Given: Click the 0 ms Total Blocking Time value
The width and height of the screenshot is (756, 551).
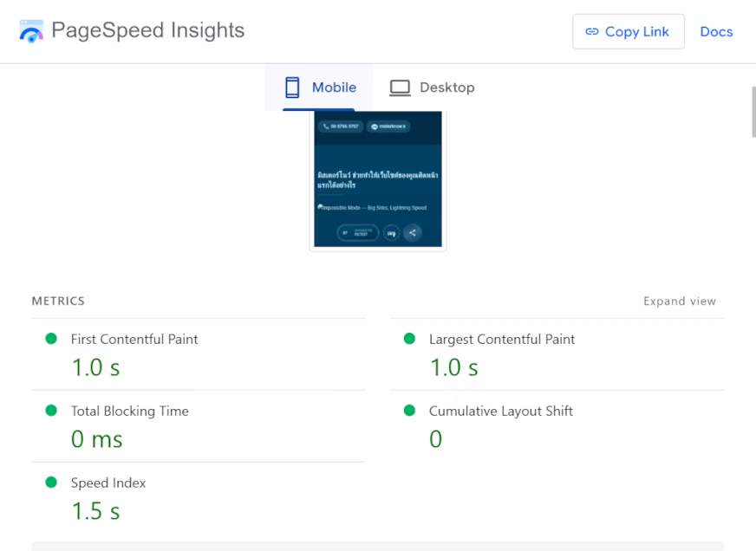Looking at the screenshot, I should (x=97, y=439).
